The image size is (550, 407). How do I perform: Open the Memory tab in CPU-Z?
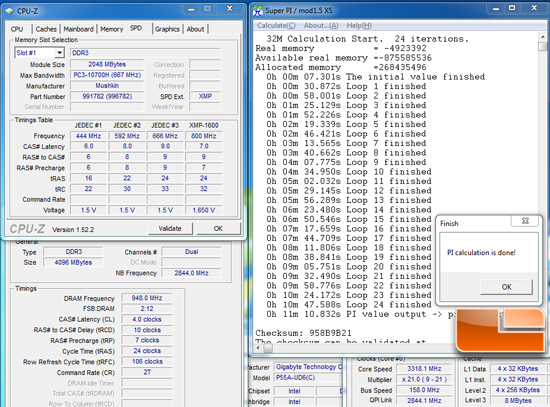click(112, 29)
